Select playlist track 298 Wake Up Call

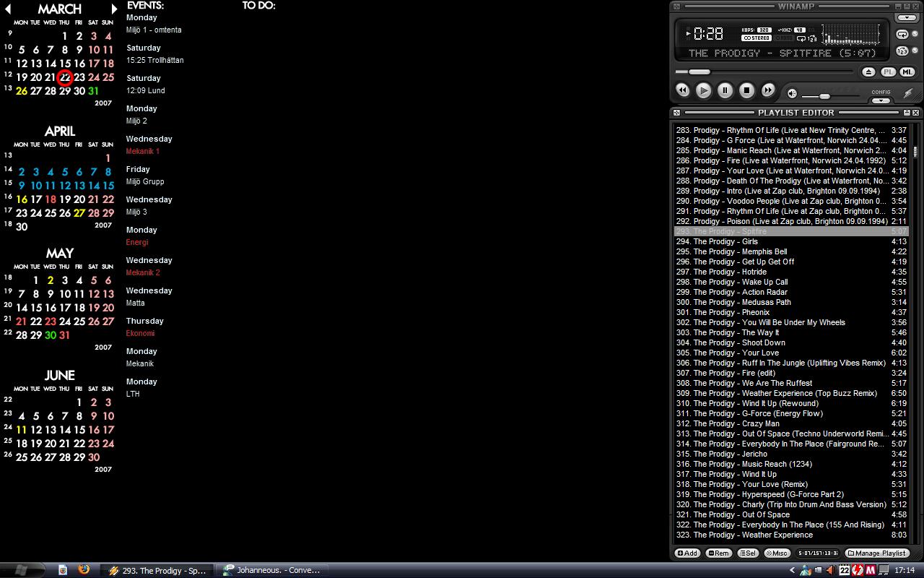pyautogui.click(x=791, y=282)
